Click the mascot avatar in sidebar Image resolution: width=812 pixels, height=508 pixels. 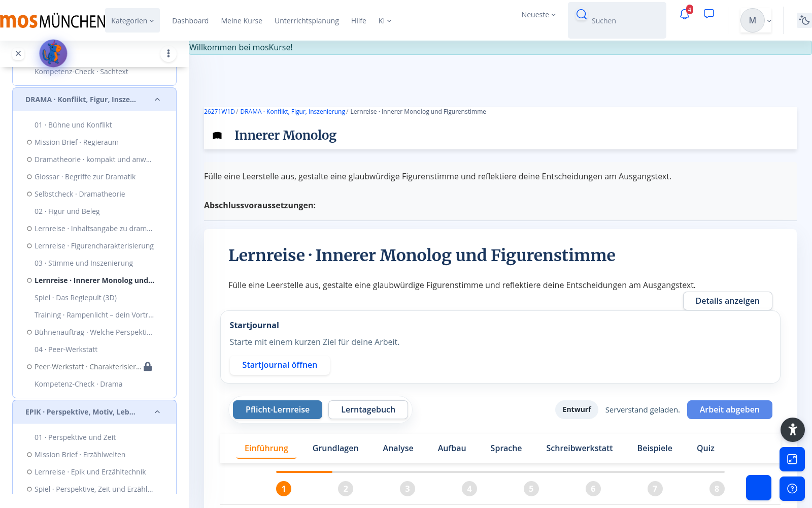pyautogui.click(x=53, y=53)
